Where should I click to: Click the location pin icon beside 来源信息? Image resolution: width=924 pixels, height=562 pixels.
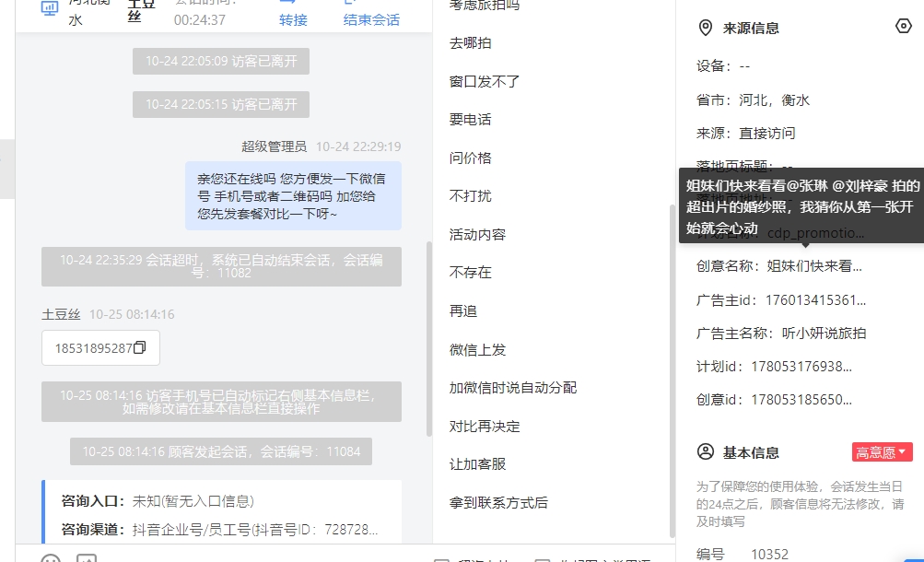coord(705,28)
